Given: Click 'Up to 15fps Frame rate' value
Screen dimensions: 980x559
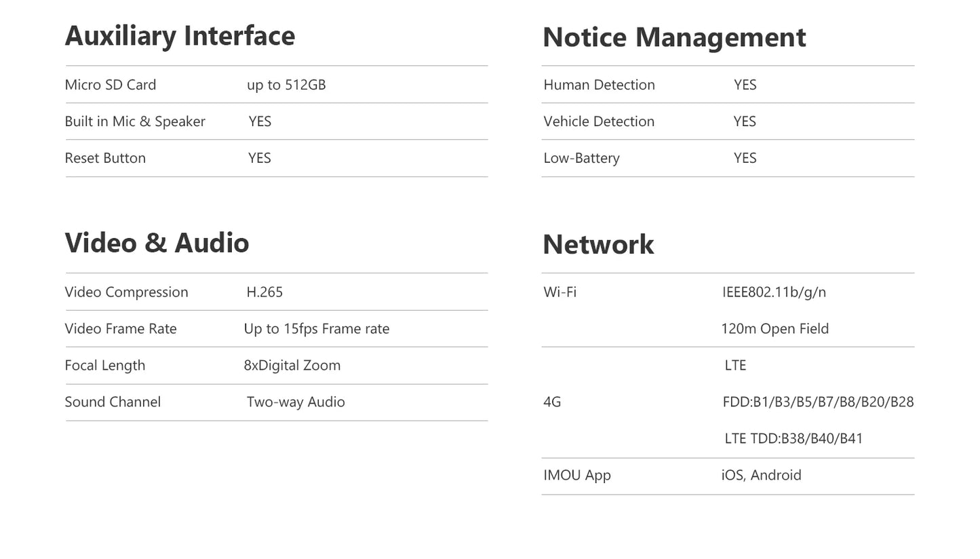Looking at the screenshot, I should tap(317, 329).
